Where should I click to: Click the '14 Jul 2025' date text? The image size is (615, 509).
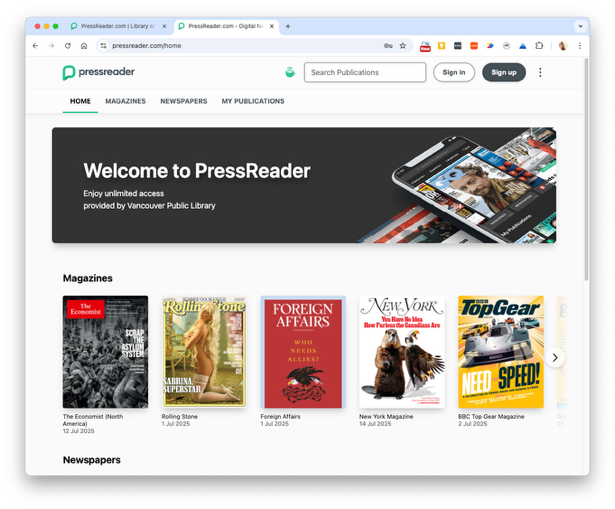375,424
